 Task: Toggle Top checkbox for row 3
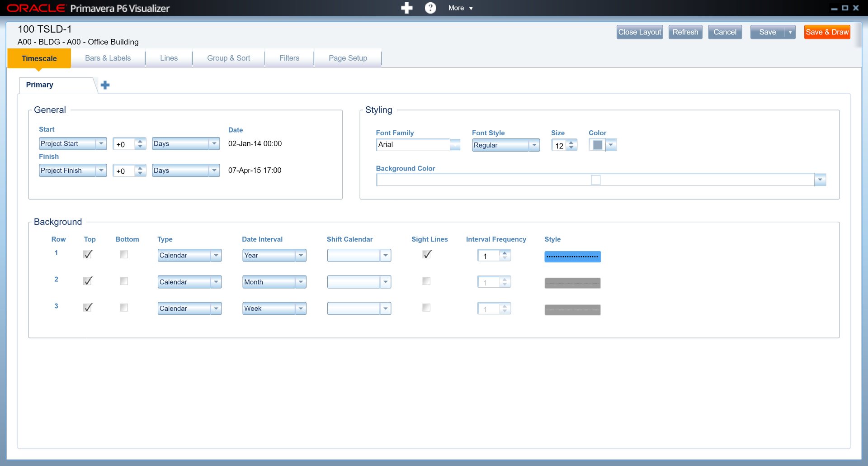point(88,308)
